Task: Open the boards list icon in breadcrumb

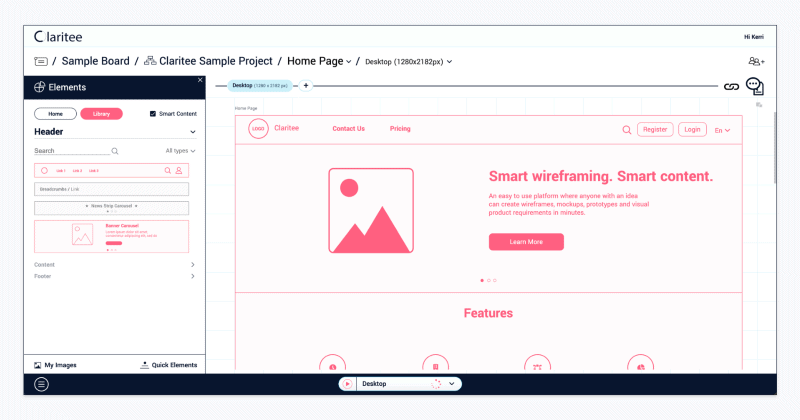Action: 41,61
